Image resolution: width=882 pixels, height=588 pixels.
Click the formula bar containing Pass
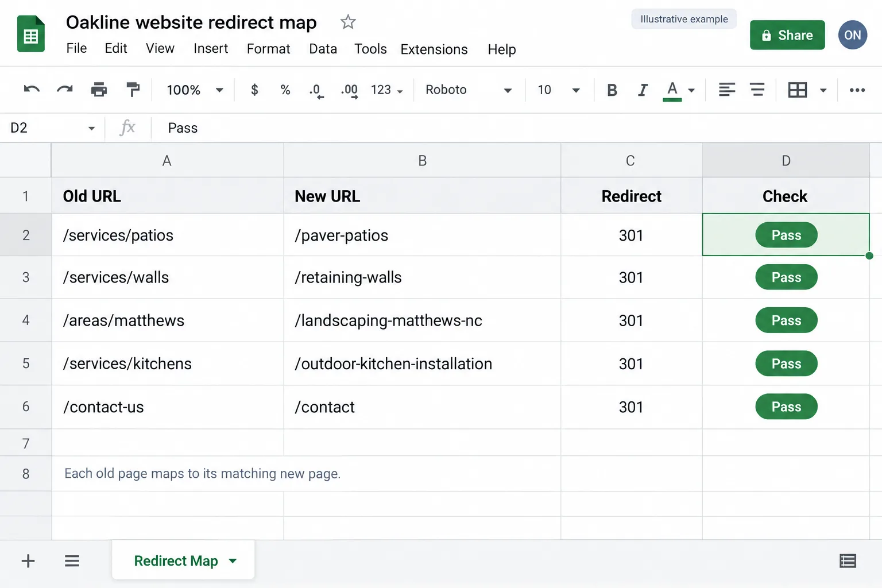tap(516, 128)
